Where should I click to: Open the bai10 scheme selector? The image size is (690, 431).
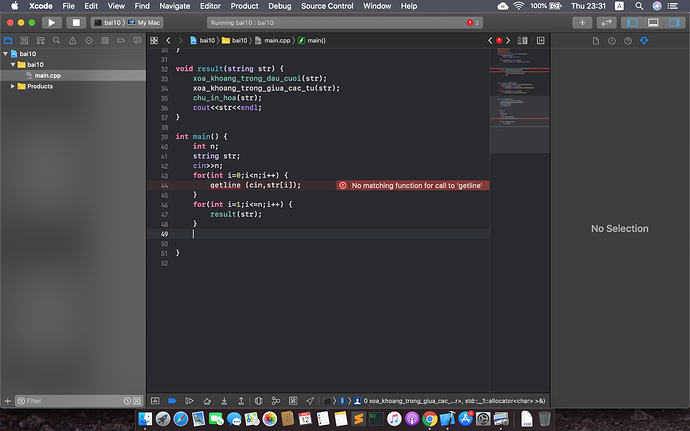point(108,22)
